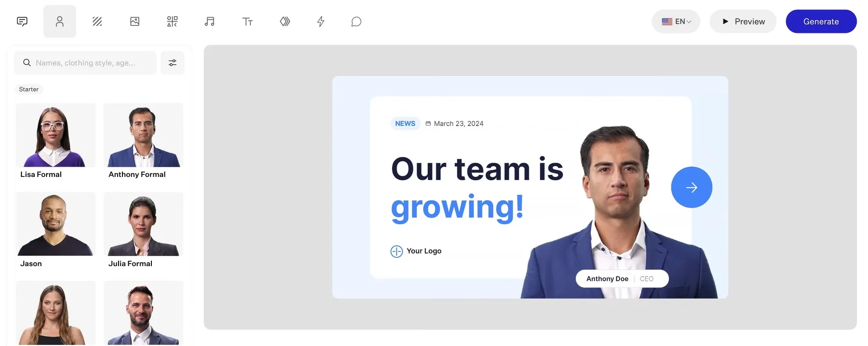
Task: Expand the EN language dropdown
Action: 676,22
